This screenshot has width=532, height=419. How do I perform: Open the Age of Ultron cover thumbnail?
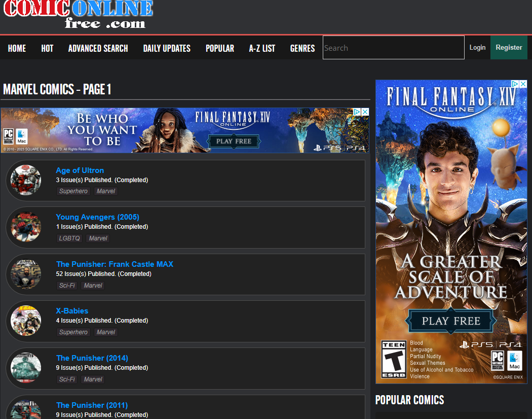point(26,180)
